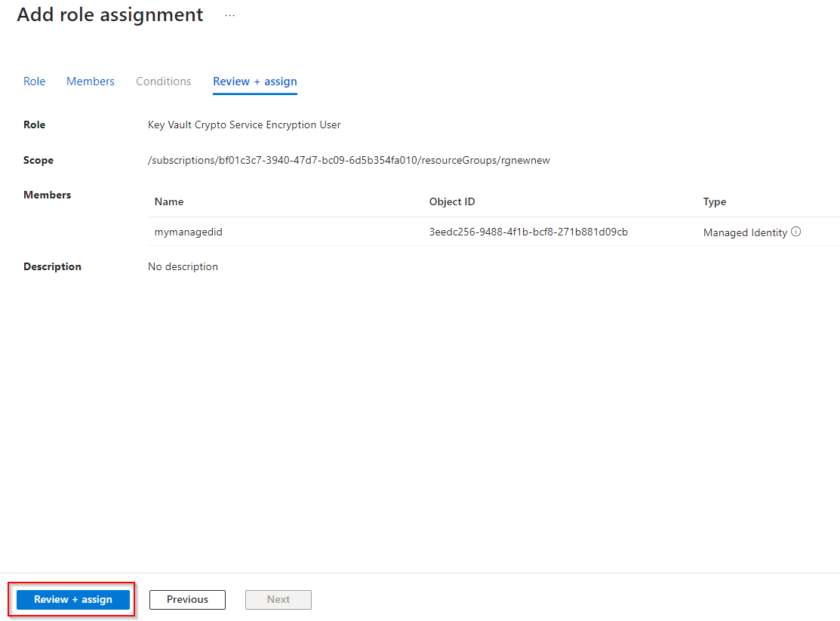Click the scope path ending in rgnewnew

tap(349, 160)
